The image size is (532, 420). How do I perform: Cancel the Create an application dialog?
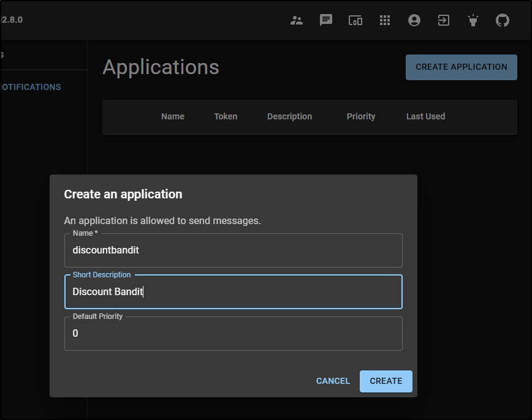333,381
